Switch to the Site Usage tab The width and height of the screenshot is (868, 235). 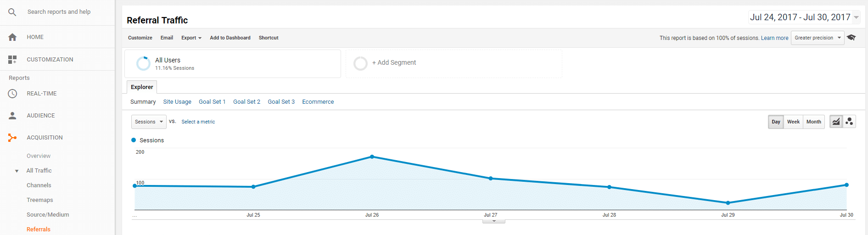coord(177,102)
